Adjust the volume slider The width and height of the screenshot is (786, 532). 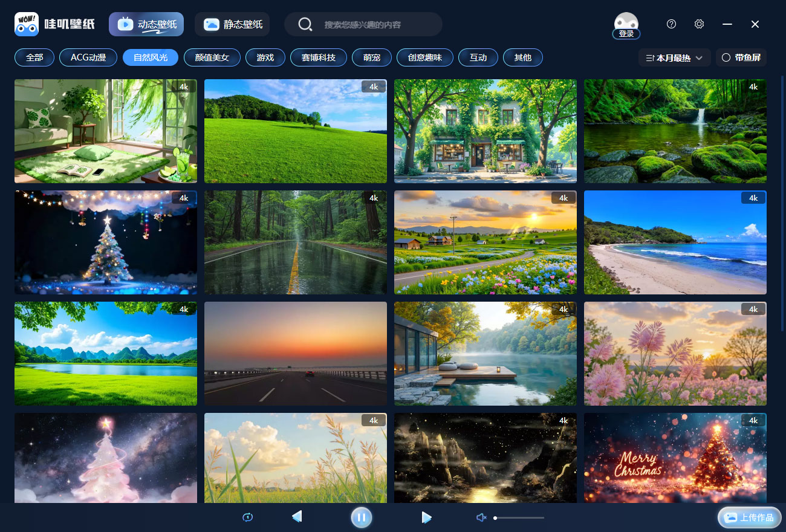point(519,517)
